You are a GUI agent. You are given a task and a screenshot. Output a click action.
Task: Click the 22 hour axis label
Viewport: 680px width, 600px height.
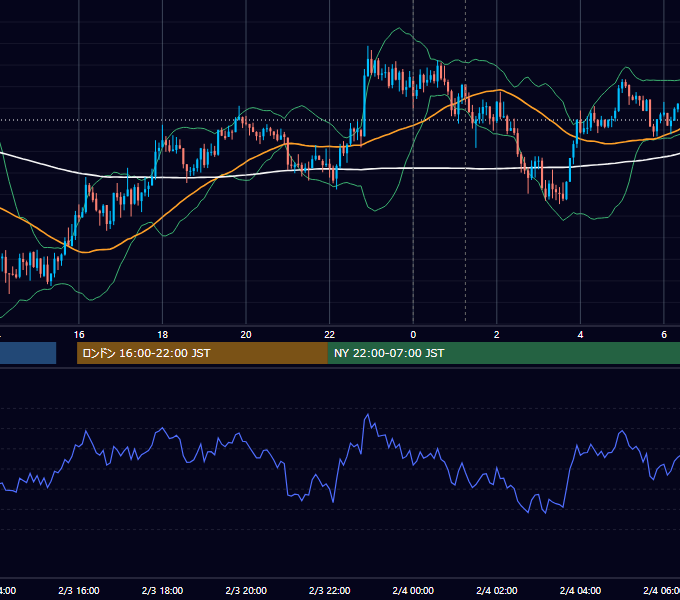(330, 335)
